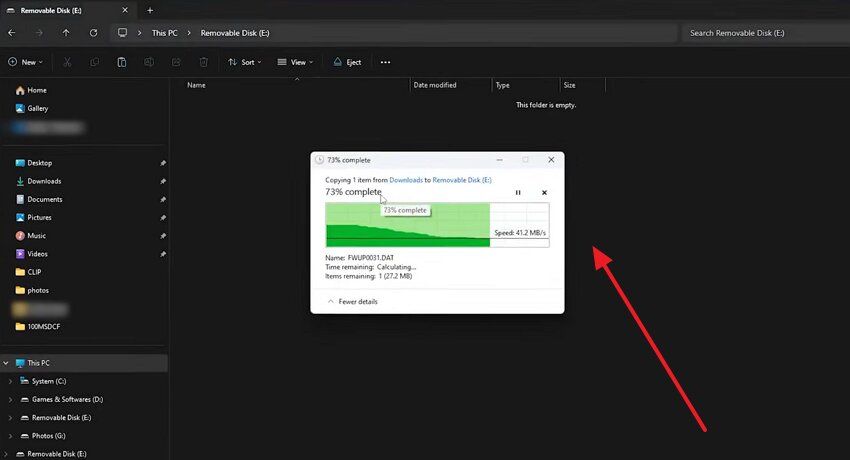Open a new tab with plus
Image resolution: width=850 pixels, height=460 pixels.
click(x=150, y=10)
